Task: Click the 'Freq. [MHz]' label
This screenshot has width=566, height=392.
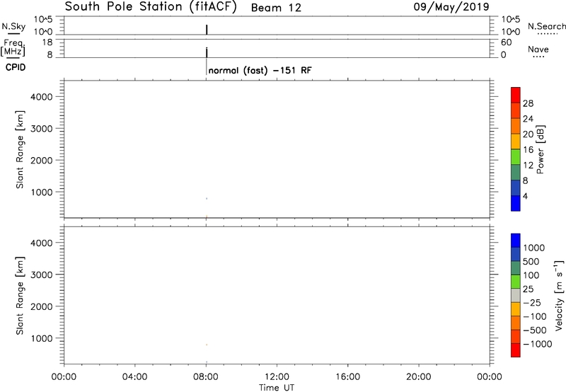Action: point(13,47)
